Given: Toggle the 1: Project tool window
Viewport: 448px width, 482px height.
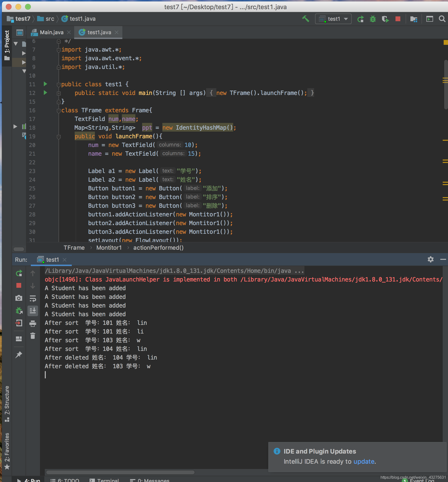Looking at the screenshot, I should 7,45.
